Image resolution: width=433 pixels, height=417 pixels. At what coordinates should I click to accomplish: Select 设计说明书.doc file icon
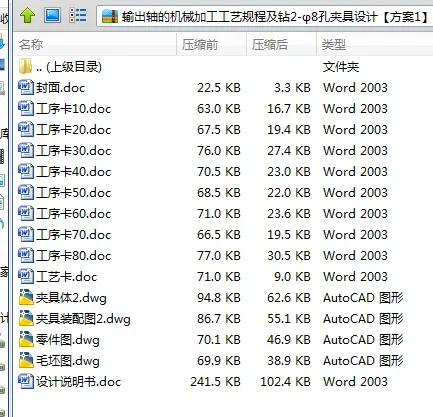coord(26,381)
